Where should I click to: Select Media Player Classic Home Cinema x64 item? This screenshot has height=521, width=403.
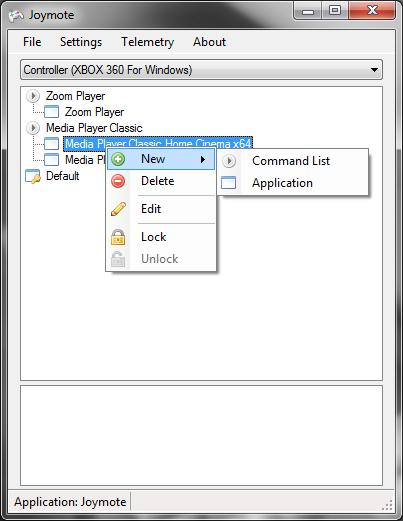tap(158, 144)
